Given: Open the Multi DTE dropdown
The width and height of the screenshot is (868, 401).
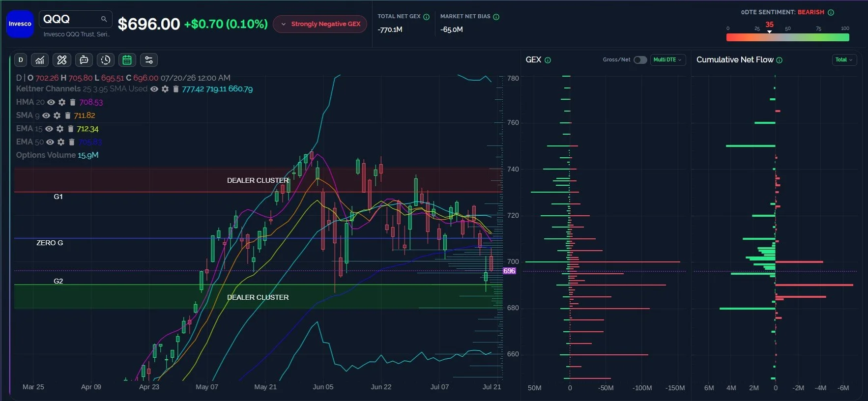Looking at the screenshot, I should point(667,60).
